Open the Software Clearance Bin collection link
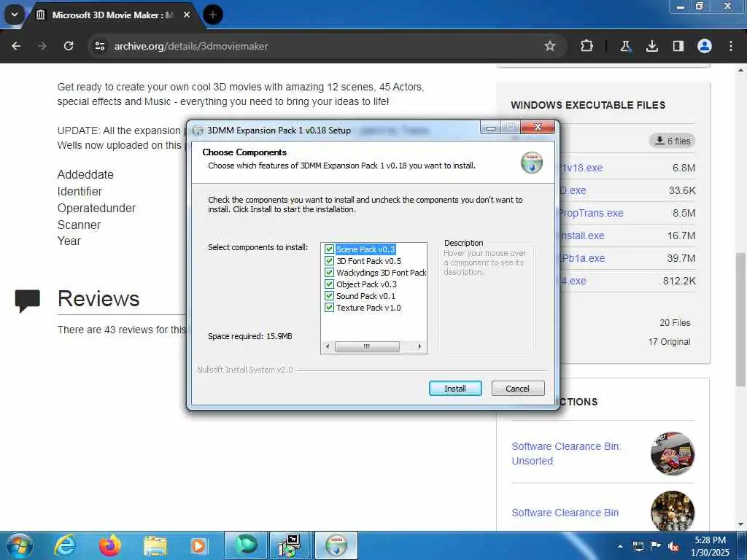 [565, 513]
